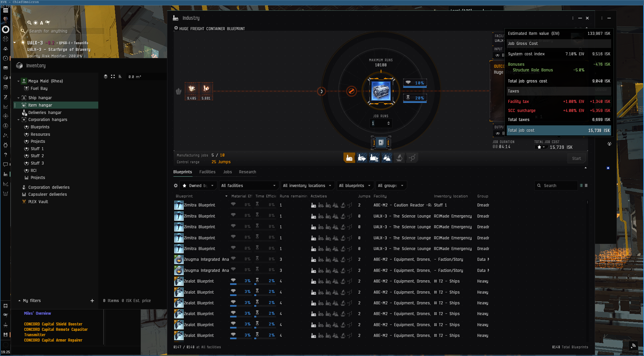Select the Material Efficiency research activity icon

coord(362,158)
